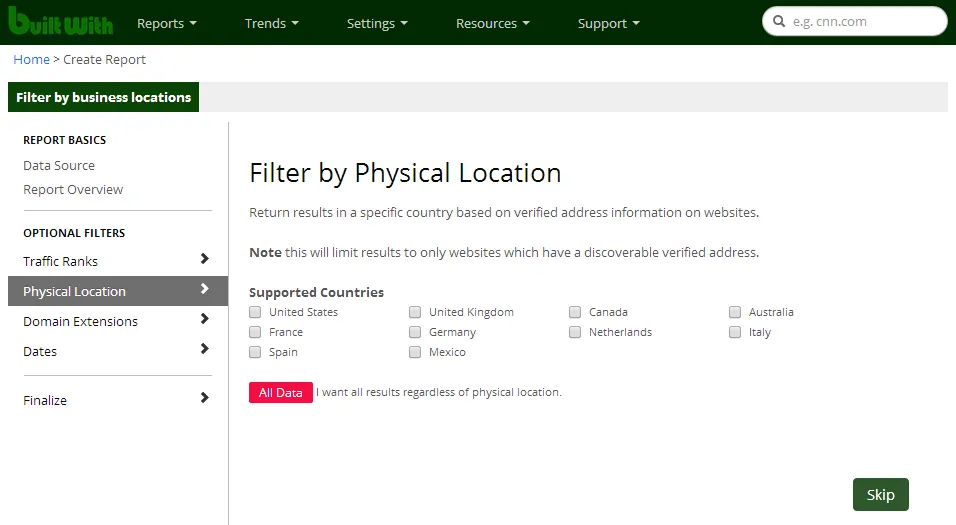Screen dimensions: 956x525
Task: Go to Home breadcrumb link
Action: (31, 60)
